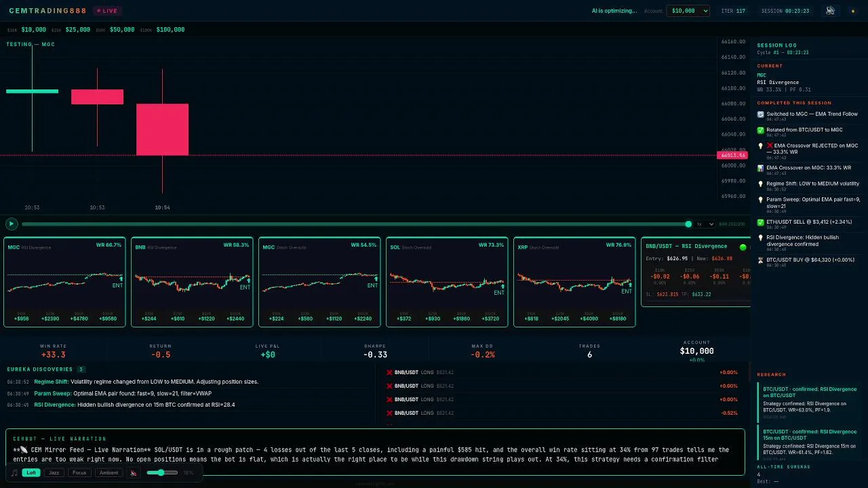The image size is (868, 488).
Task: Click the lightbulb beside RSI Divergence Hidden bullish
Action: [x=761, y=238]
